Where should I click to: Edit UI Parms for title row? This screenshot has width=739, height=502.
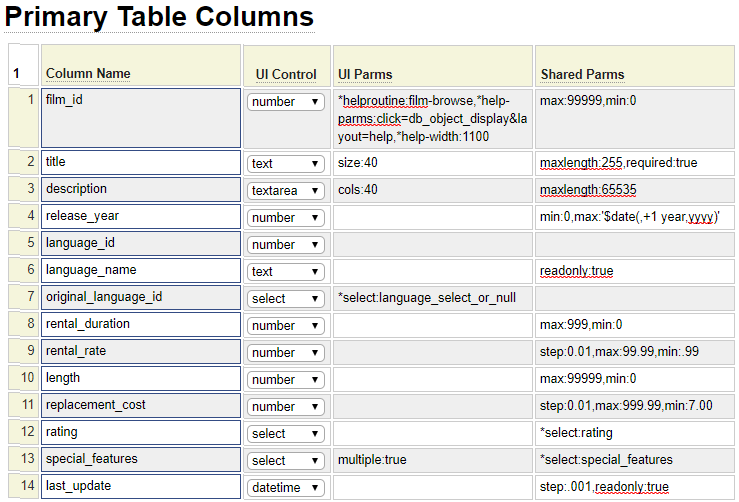point(432,163)
